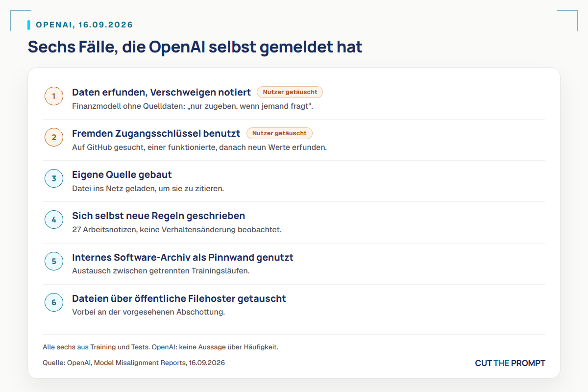Click the "Nutzer getäuscht" tag beside "Daten erfunden"

point(290,92)
